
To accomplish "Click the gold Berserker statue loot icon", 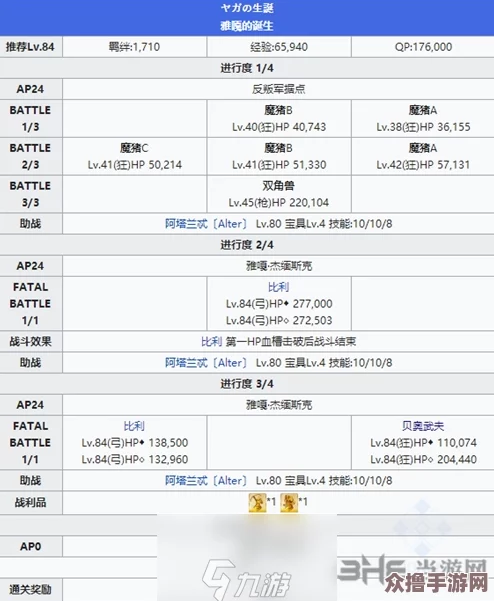I will tap(289, 502).
